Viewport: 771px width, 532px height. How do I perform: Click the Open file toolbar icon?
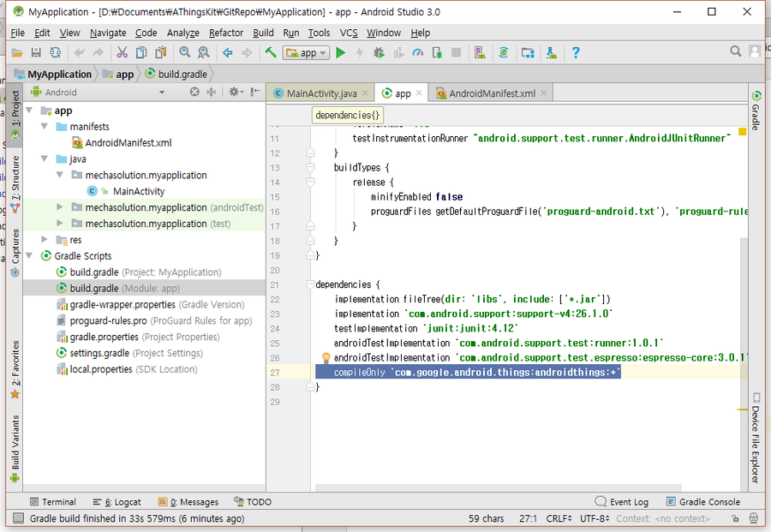(x=17, y=52)
